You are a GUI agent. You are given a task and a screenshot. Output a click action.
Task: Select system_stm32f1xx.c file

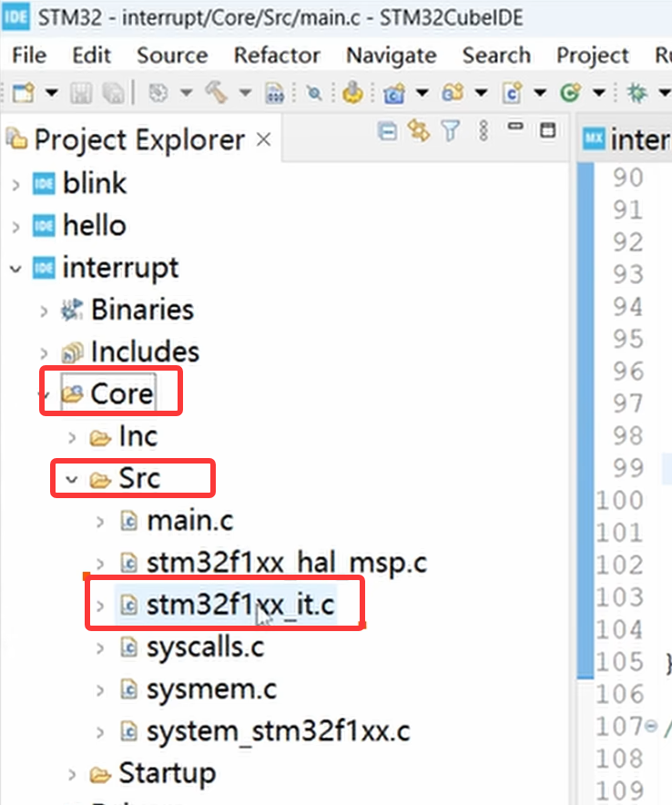pyautogui.click(x=279, y=731)
